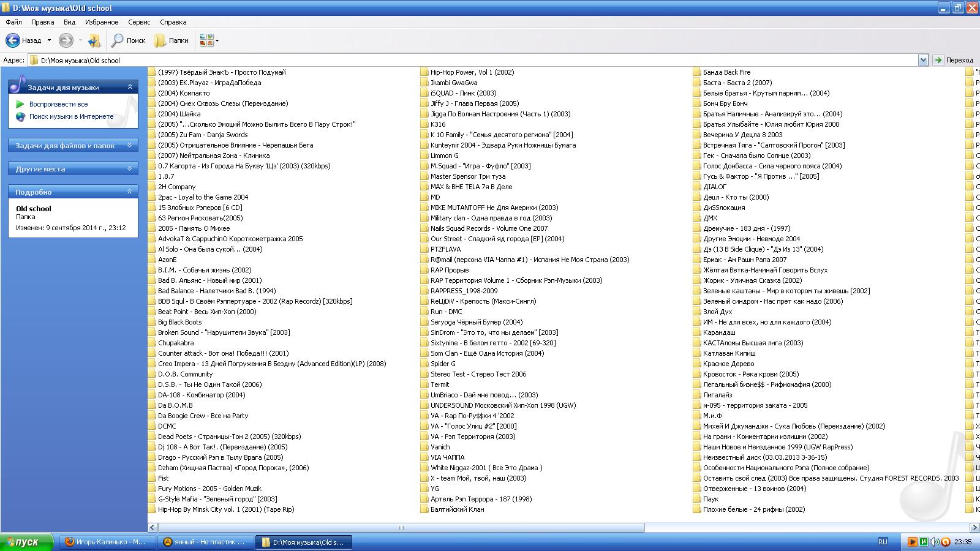The image size is (980, 551).
Task: Click the Переход go button
Action: (954, 60)
